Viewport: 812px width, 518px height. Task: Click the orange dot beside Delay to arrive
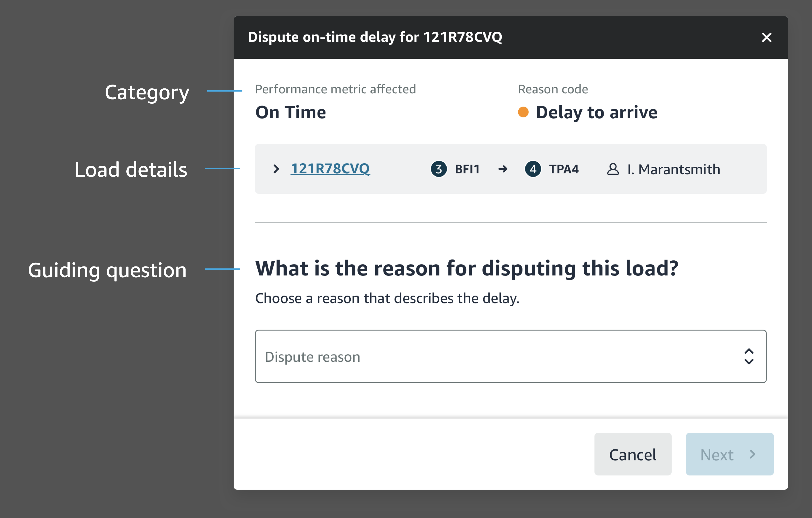tap(523, 112)
